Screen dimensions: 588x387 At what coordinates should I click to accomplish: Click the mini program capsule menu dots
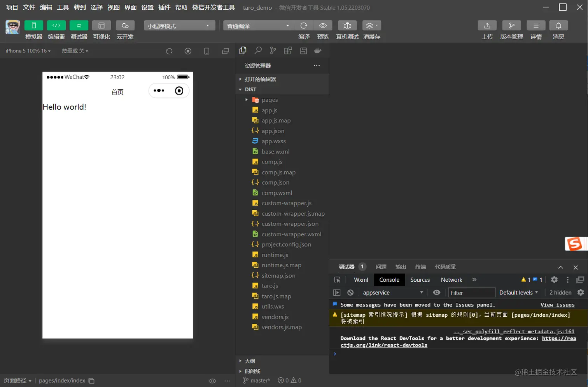click(159, 91)
